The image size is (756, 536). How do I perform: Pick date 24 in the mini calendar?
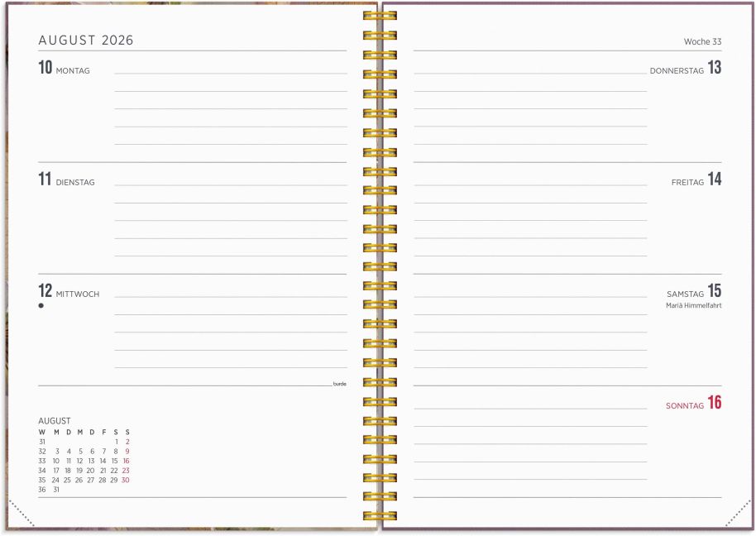(55, 481)
